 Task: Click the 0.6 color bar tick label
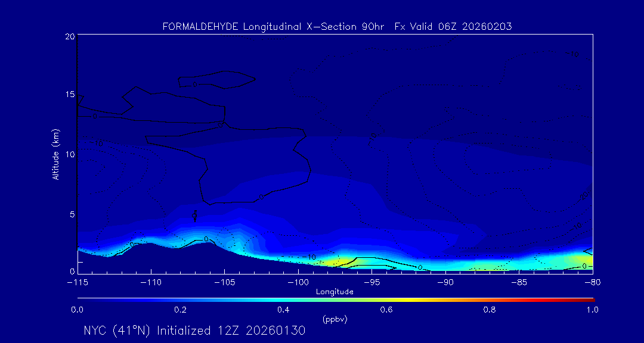pos(386,310)
